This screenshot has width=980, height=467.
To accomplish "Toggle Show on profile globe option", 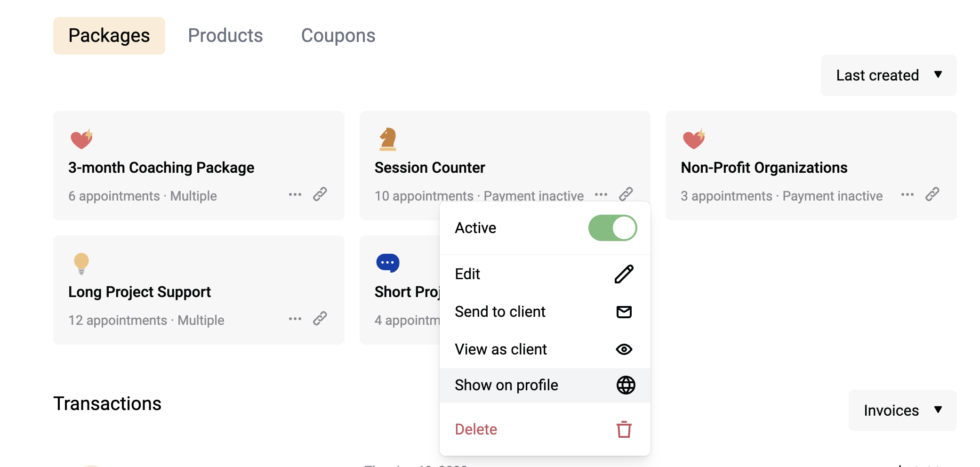I will (x=545, y=385).
